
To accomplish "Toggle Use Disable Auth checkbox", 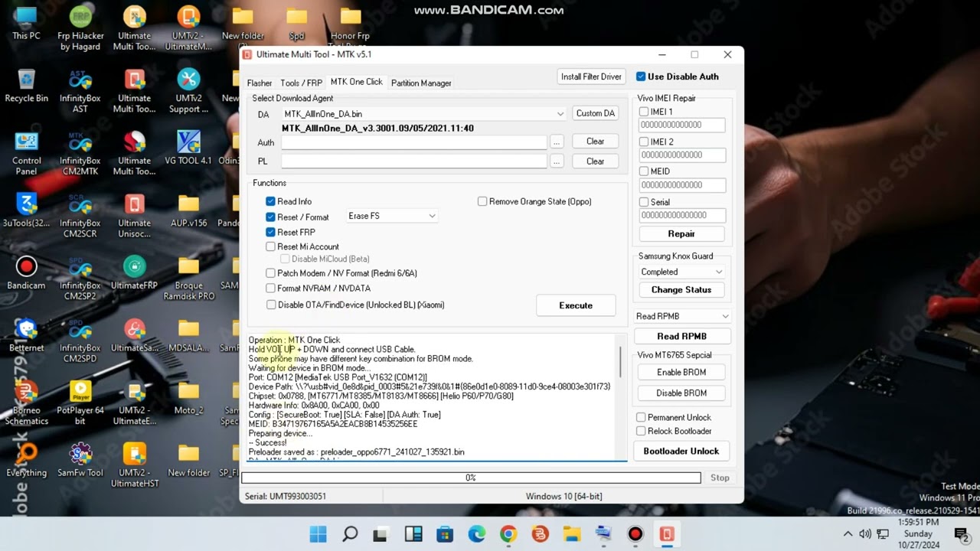I will click(641, 77).
